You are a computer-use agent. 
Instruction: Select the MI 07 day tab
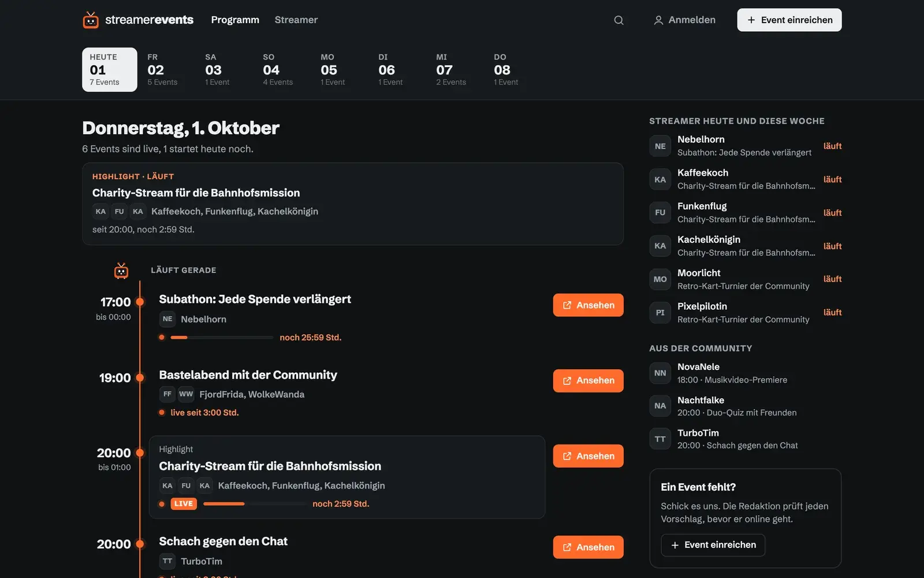(x=456, y=69)
